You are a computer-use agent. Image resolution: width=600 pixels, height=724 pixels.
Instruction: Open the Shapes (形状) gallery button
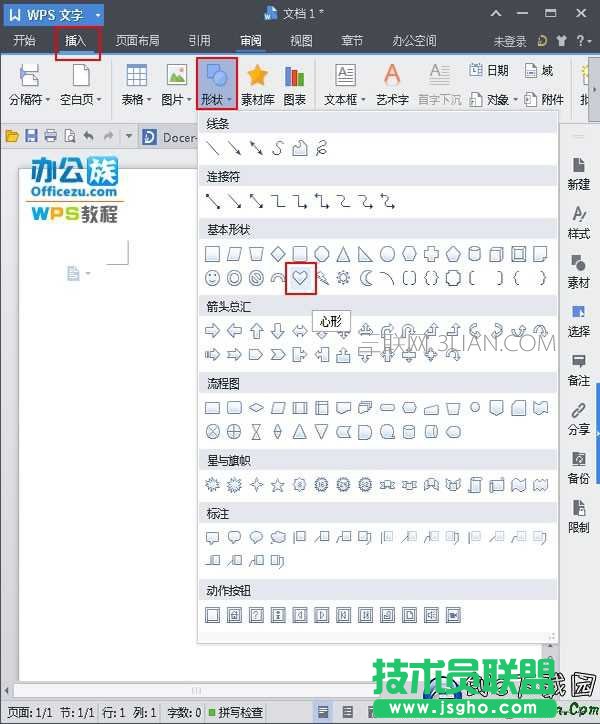[217, 84]
